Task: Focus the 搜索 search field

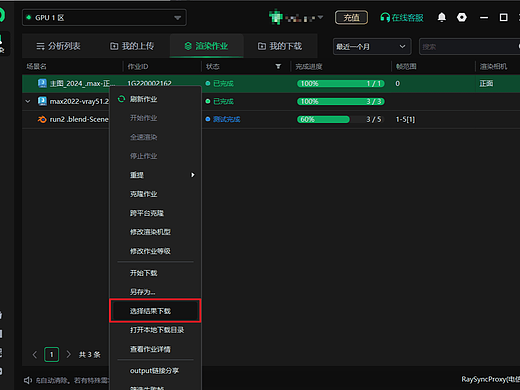Action: pyautogui.click(x=469, y=47)
